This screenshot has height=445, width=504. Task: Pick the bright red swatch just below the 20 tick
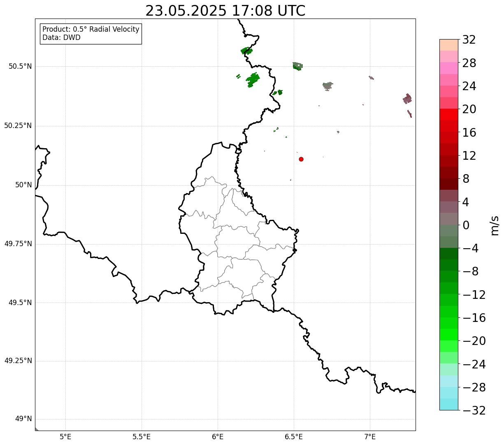coord(449,114)
